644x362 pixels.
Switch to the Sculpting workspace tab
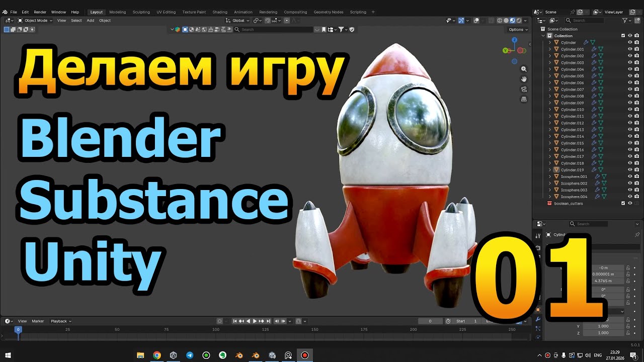141,12
